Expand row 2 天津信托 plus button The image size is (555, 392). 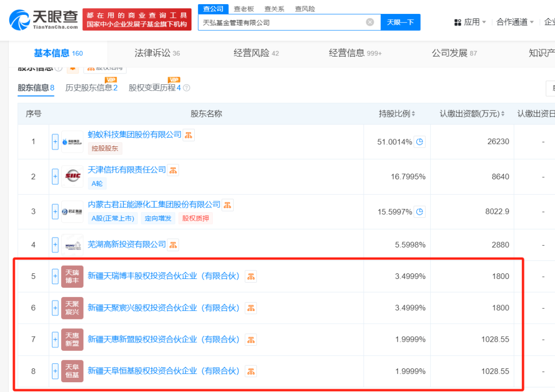point(55,177)
